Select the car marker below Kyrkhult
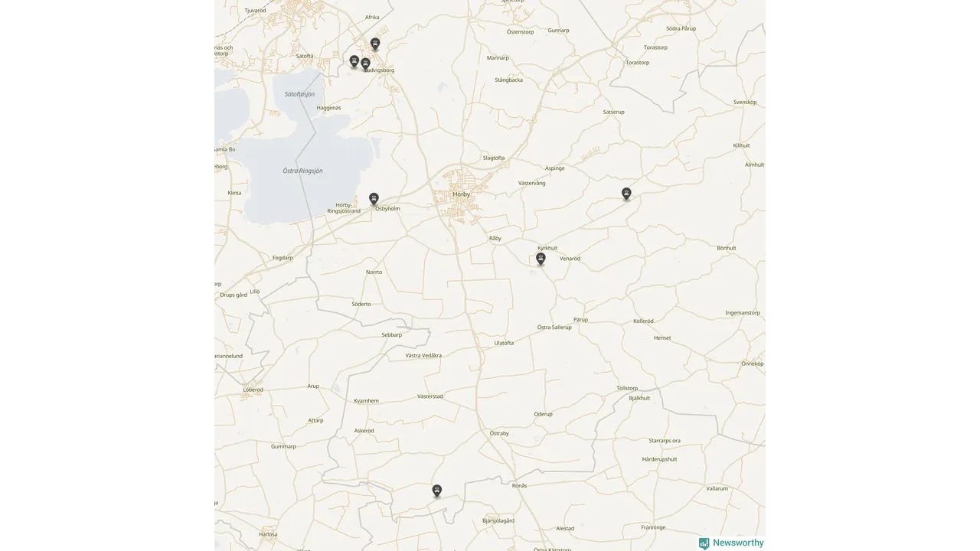The height and width of the screenshot is (551, 980). click(541, 259)
